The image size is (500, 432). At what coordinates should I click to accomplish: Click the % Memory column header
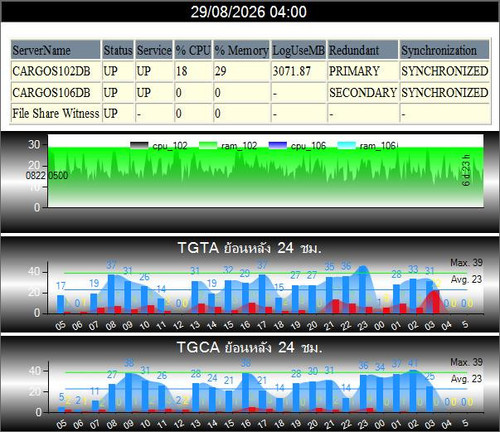click(241, 50)
